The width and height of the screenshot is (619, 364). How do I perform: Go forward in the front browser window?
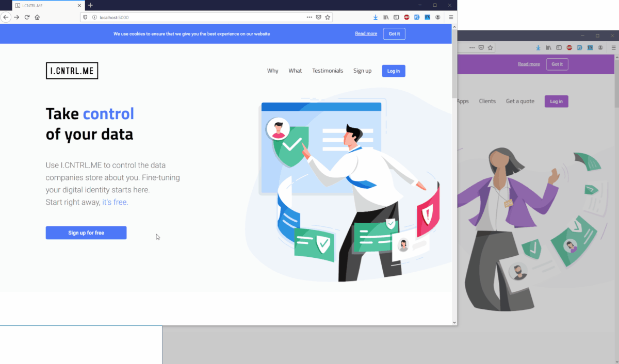17,17
